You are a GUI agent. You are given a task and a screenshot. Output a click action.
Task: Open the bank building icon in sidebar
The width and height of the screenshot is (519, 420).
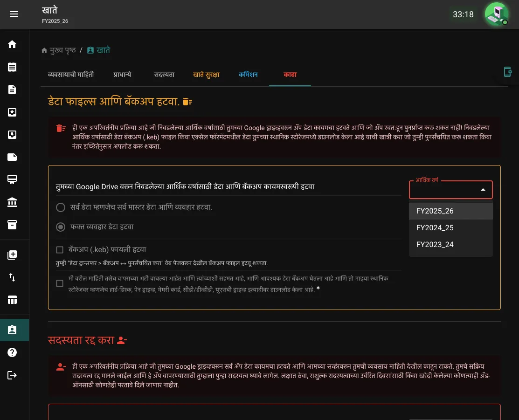pos(12,202)
